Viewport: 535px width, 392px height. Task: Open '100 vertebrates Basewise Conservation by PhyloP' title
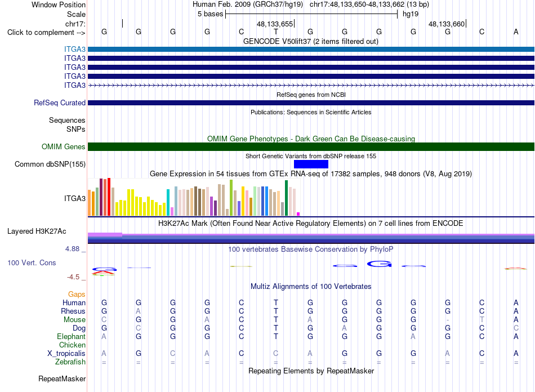coord(311,250)
